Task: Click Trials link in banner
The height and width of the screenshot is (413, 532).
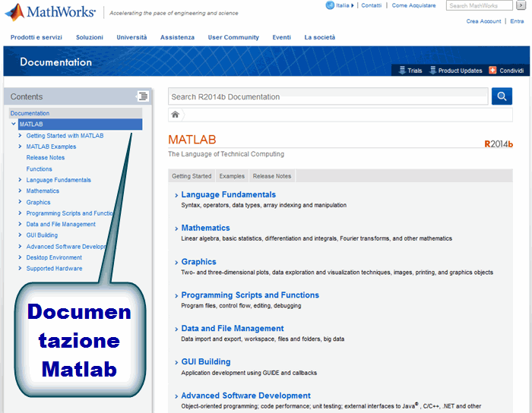Action: tap(415, 71)
